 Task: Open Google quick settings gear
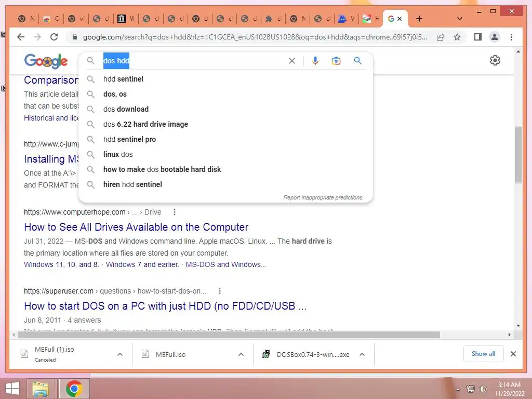click(495, 60)
